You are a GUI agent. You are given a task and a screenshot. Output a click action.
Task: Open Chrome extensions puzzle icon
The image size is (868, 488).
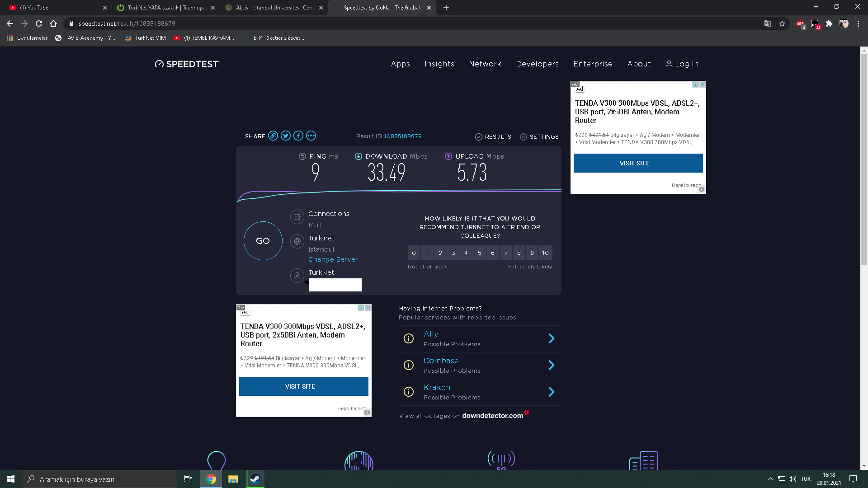pos(829,23)
